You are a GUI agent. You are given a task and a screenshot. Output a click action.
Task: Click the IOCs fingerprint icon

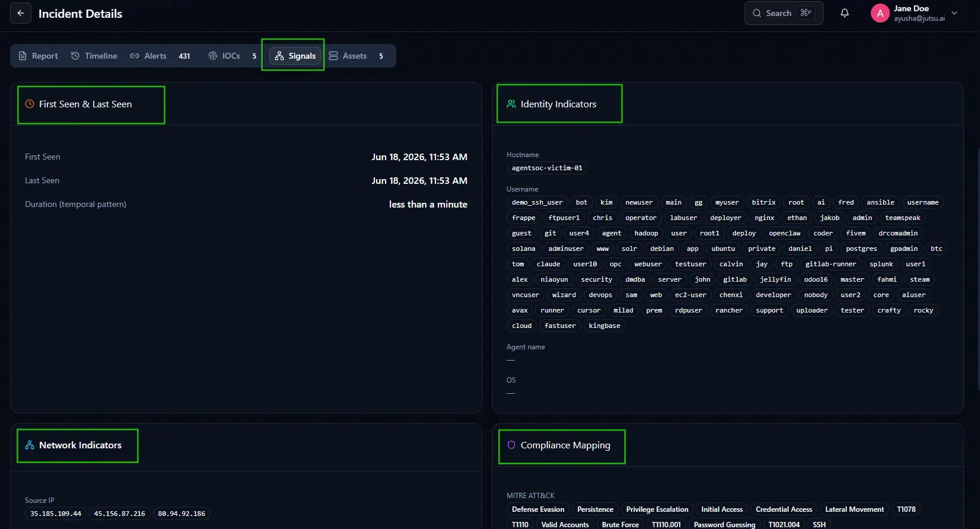click(x=213, y=56)
